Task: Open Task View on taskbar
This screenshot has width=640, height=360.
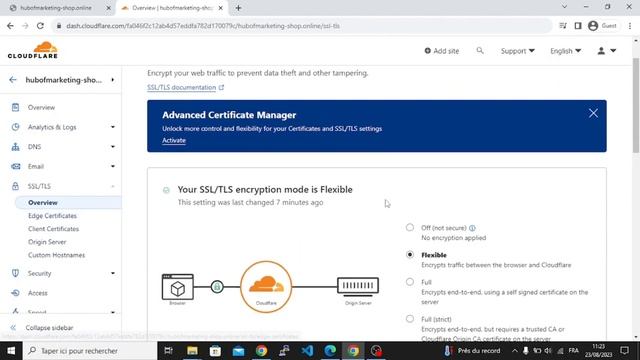Action: (168, 351)
